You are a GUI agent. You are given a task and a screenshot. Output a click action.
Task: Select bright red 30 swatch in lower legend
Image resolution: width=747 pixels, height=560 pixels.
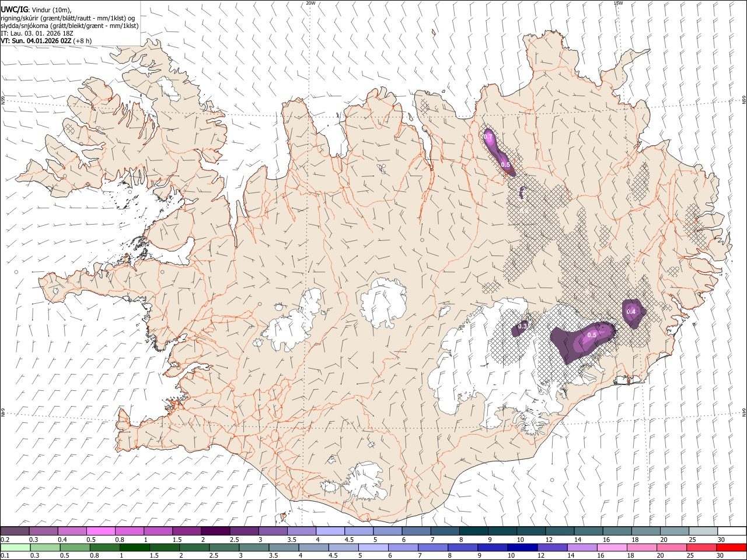(731, 547)
